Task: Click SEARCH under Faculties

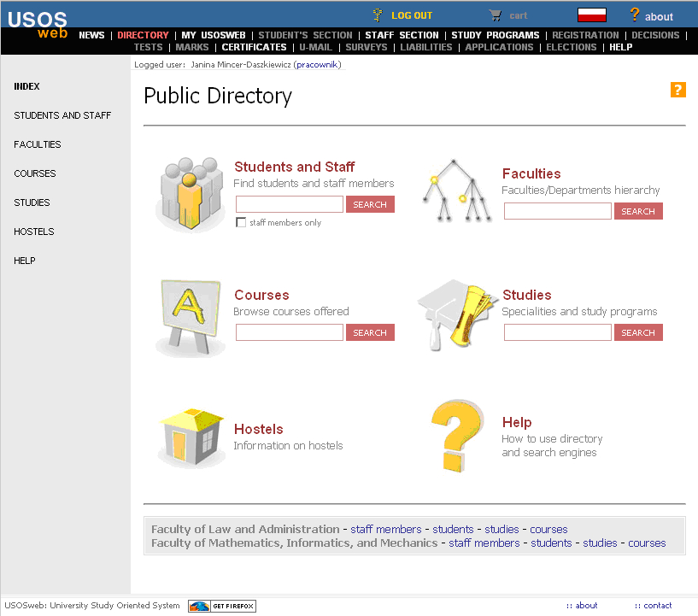Action: [x=638, y=211]
